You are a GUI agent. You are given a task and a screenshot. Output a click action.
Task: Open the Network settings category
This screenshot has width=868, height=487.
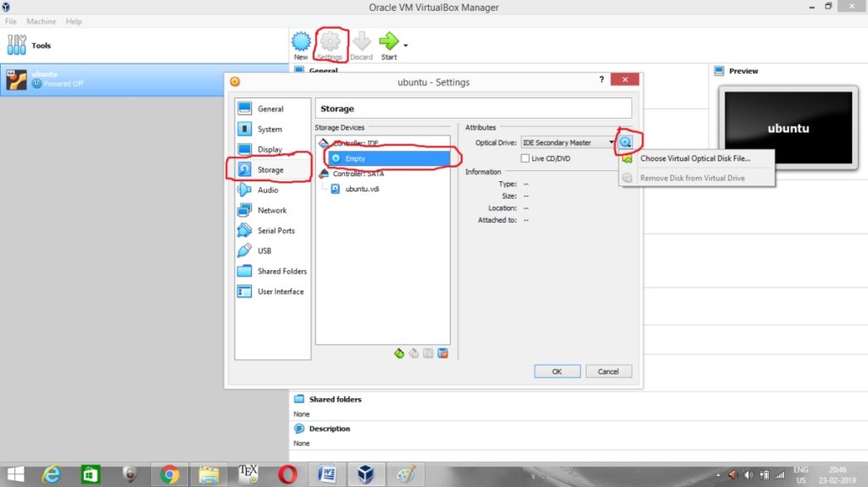[272, 210]
